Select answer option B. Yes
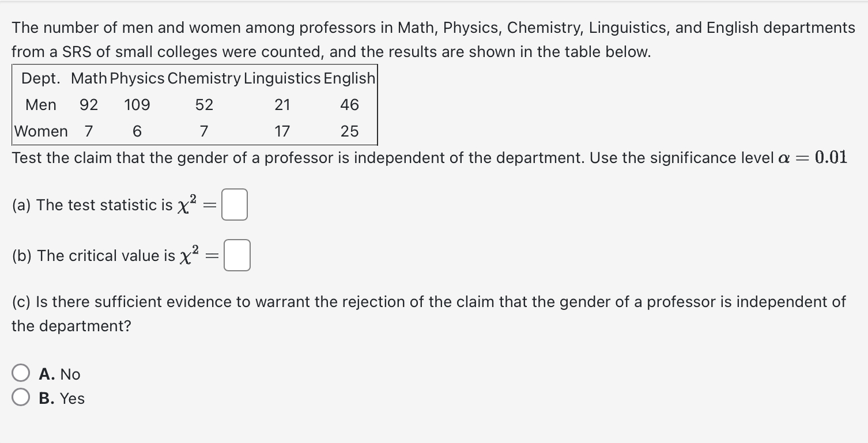Image resolution: width=868 pixels, height=443 pixels. click(21, 398)
